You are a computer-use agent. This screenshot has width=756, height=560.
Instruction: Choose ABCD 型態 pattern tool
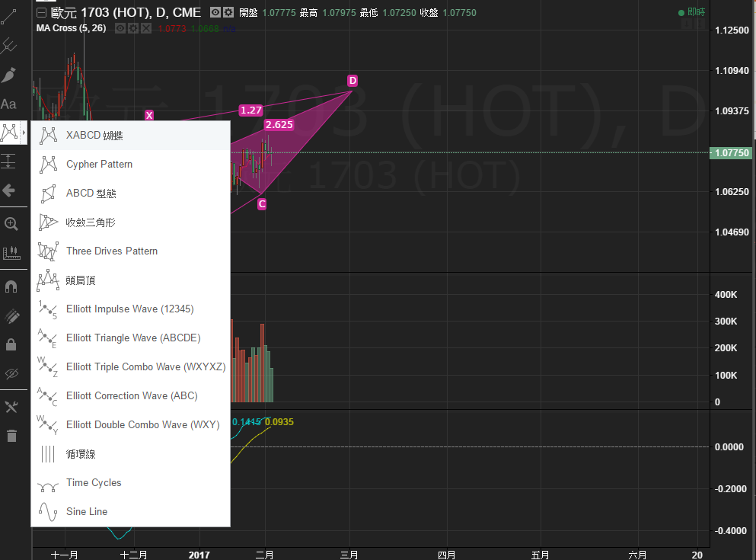point(131,194)
